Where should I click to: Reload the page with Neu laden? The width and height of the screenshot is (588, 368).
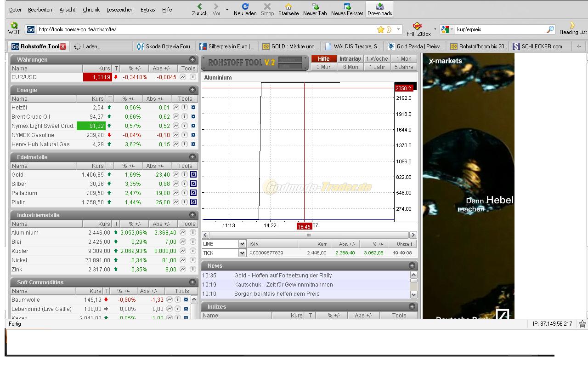245,9
